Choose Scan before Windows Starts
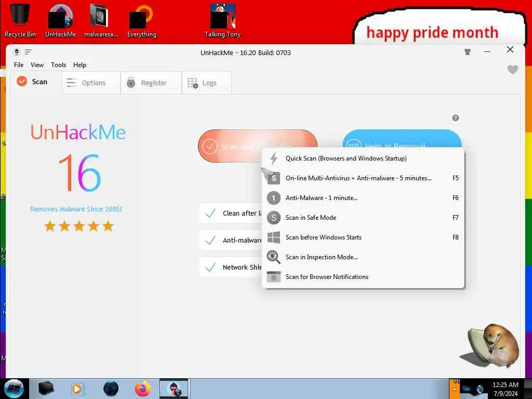Screen dimensions: 532x399 (x=363, y=237)
